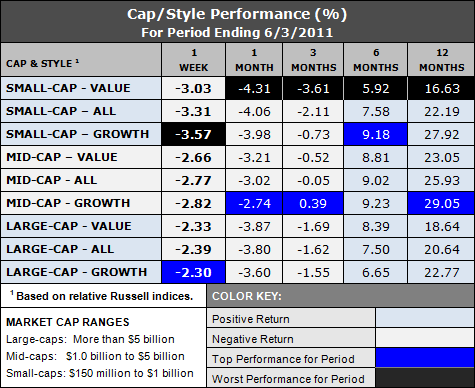Click the '1 WEEK' column header
This screenshot has width=475, height=388.
pos(194,60)
